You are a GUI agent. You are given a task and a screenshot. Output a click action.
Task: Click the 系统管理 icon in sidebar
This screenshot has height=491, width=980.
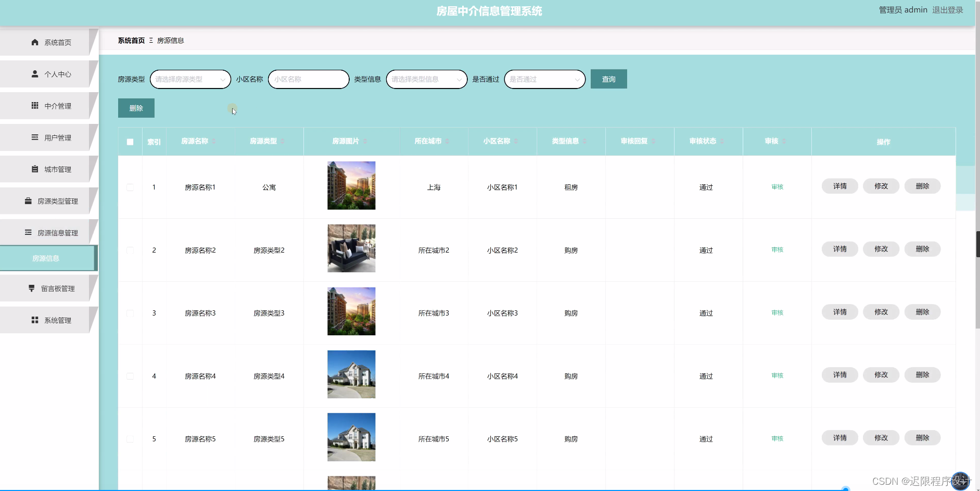click(x=34, y=320)
